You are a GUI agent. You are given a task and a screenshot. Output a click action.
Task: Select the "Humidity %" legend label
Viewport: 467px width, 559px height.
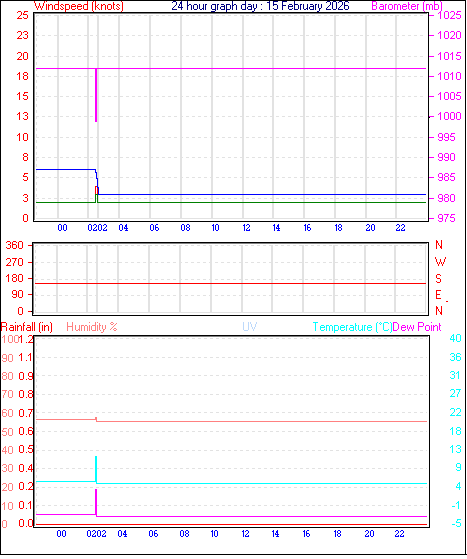coord(92,327)
